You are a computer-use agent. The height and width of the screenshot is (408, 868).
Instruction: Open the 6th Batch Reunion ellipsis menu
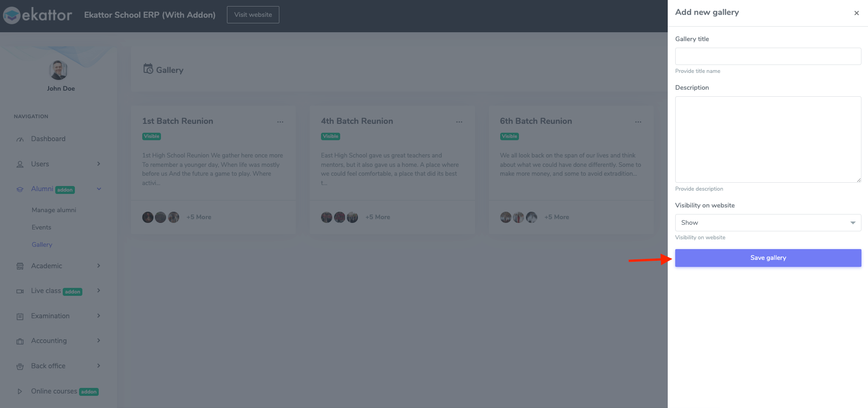coord(638,122)
